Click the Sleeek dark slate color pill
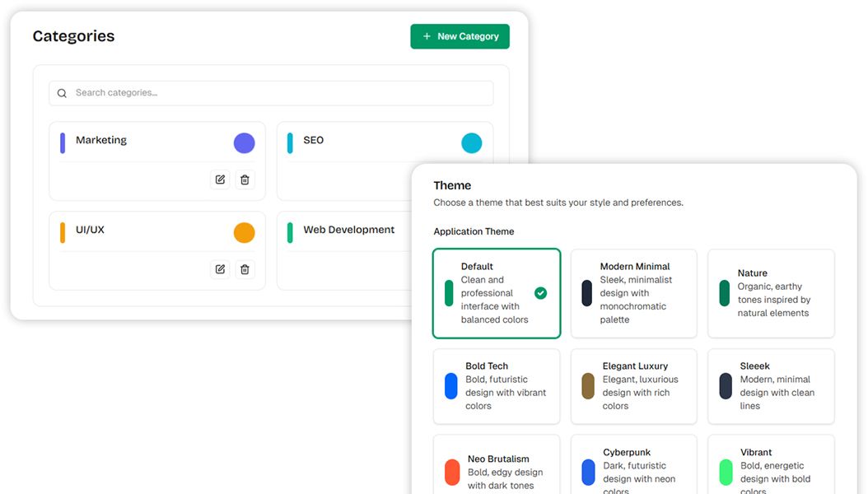Image resolution: width=868 pixels, height=494 pixels. [726, 386]
